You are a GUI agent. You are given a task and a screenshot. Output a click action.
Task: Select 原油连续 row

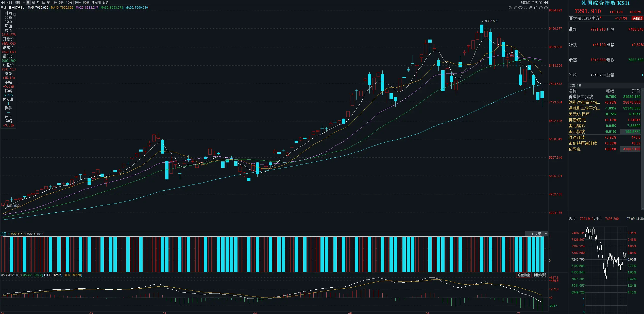pyautogui.click(x=605, y=137)
